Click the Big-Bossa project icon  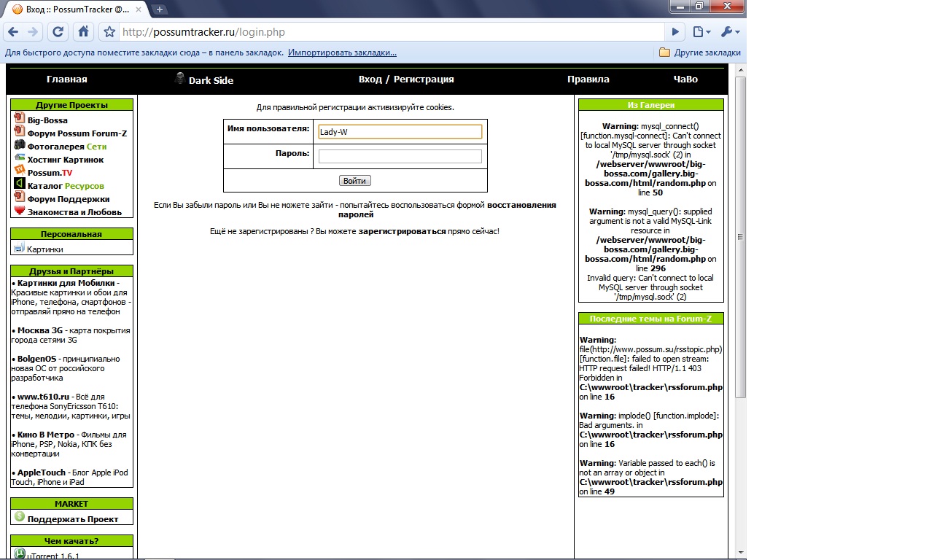click(20, 118)
